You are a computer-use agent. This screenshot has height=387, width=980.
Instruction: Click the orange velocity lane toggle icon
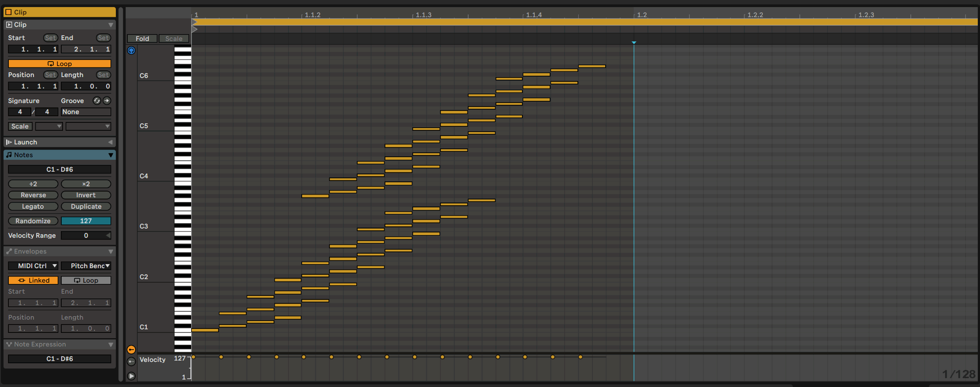[131, 350]
